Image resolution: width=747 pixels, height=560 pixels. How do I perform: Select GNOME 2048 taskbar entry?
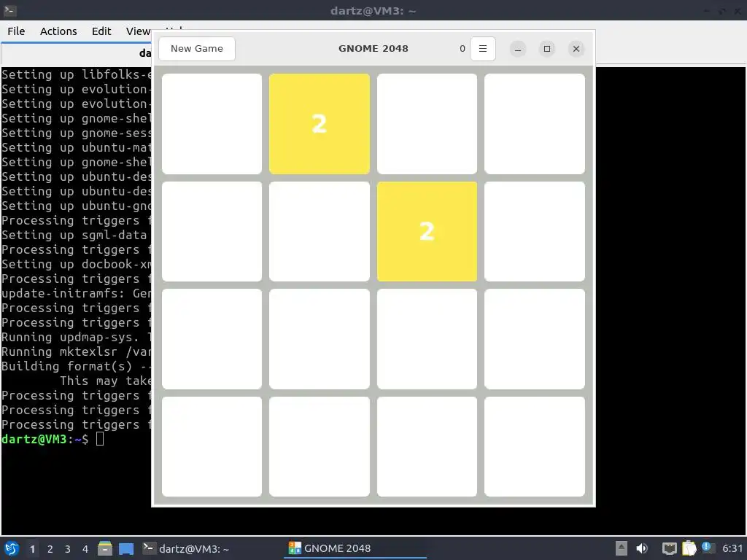pos(355,548)
